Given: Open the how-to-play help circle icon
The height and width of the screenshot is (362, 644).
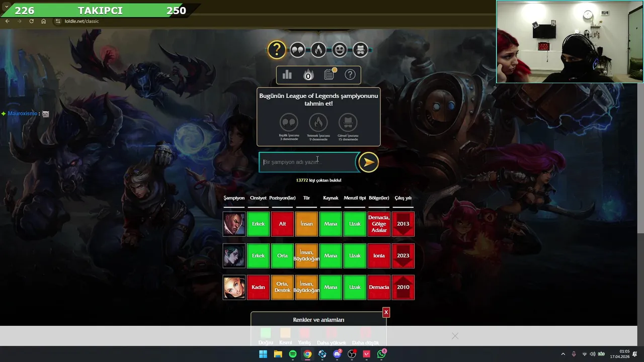Looking at the screenshot, I should tap(350, 75).
